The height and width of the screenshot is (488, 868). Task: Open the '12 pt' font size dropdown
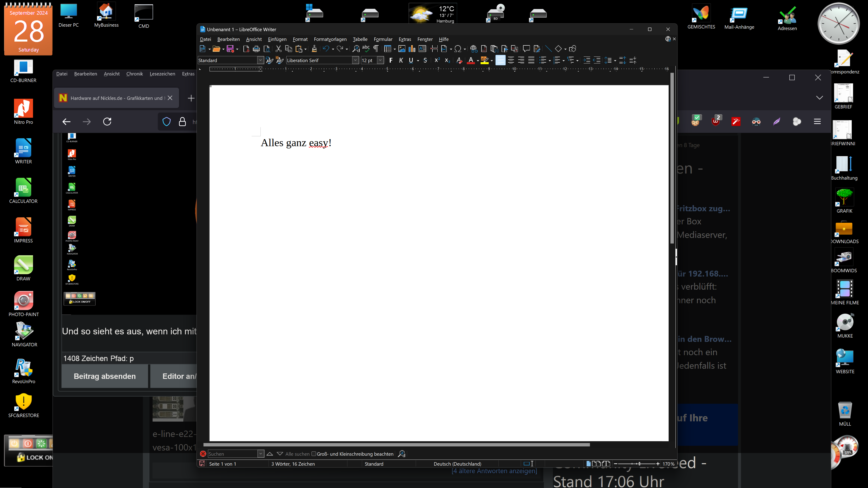click(x=380, y=61)
